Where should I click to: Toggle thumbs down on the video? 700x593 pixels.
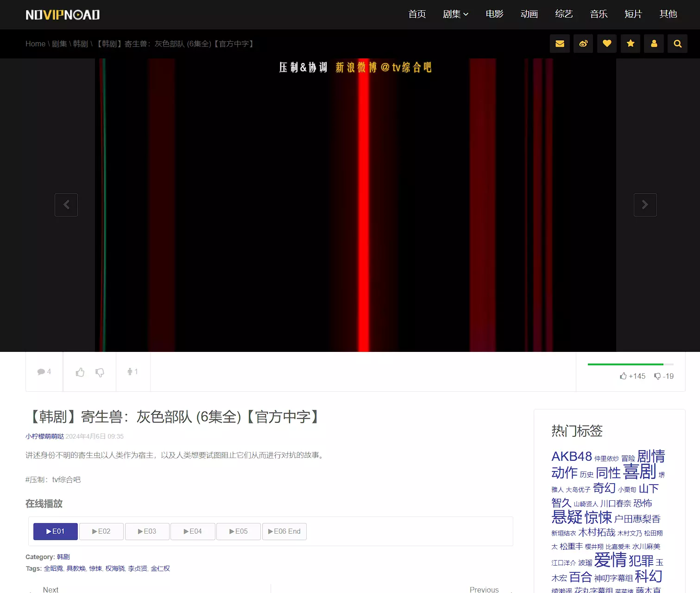pos(100,372)
